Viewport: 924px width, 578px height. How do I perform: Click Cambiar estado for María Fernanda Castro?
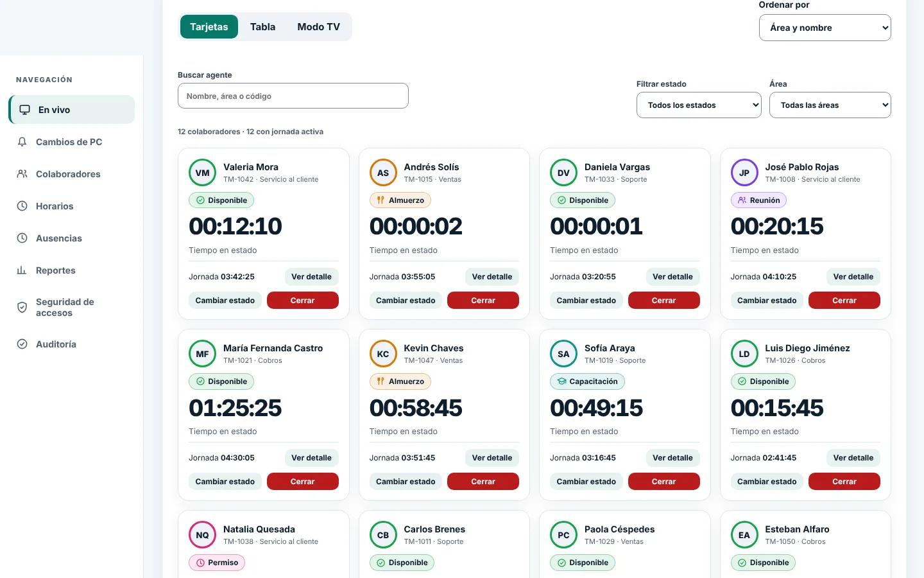pyautogui.click(x=225, y=482)
